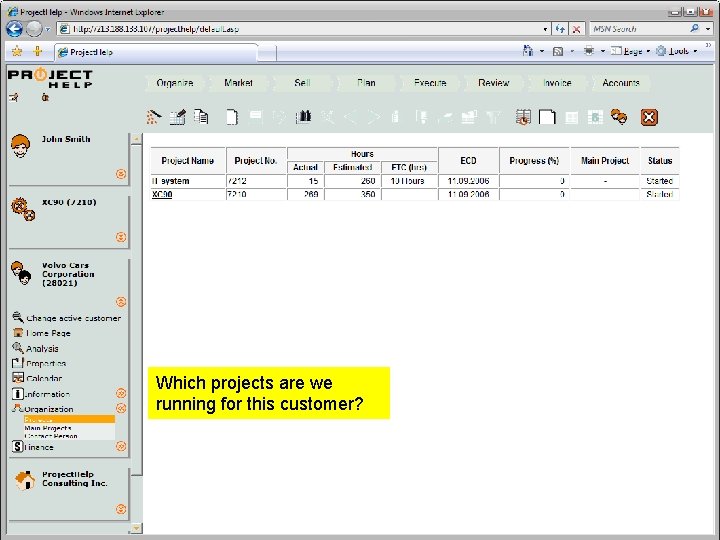Select Main Projects under Organization

(x=48, y=428)
